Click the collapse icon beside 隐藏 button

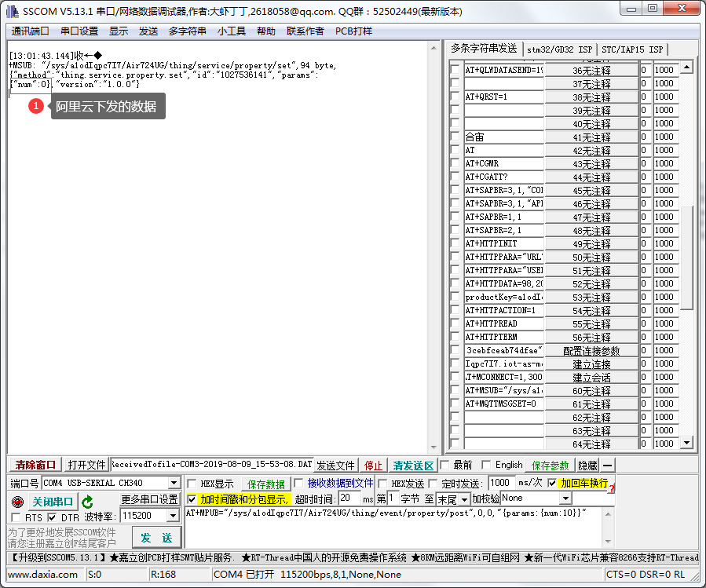click(x=607, y=465)
